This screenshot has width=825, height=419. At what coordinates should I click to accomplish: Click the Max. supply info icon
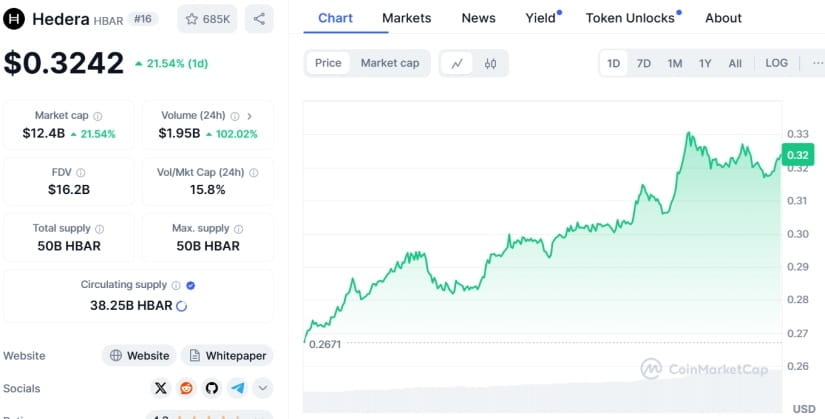[x=238, y=229]
